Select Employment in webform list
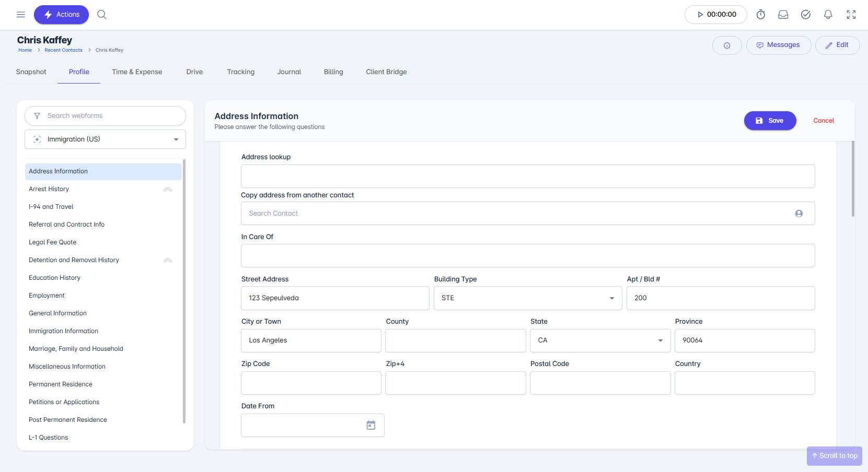Image resolution: width=868 pixels, height=472 pixels. [x=47, y=296]
